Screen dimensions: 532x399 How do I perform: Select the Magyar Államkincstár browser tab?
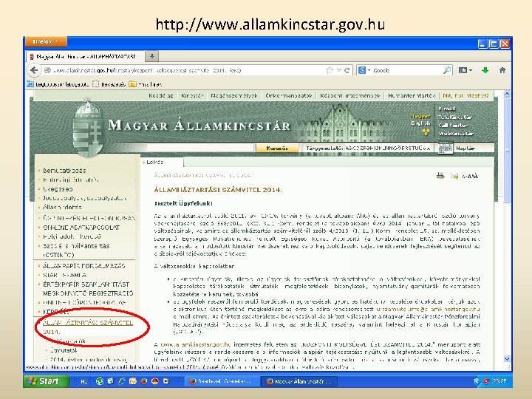(86, 56)
